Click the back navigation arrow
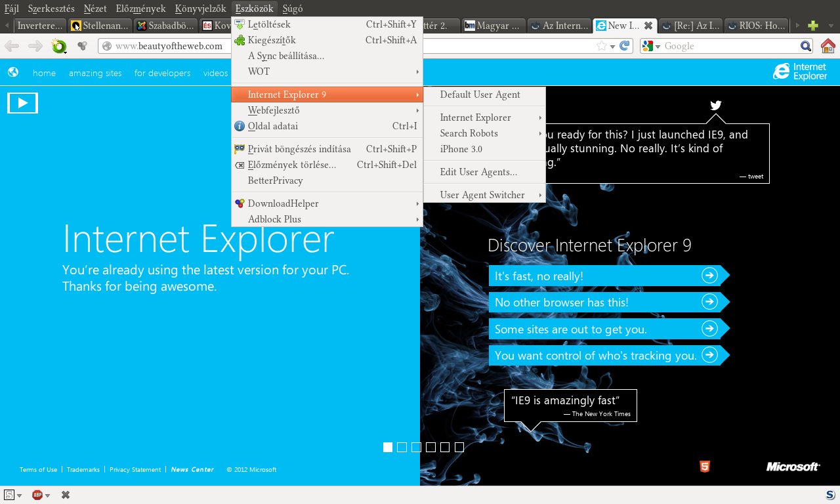 point(12,46)
